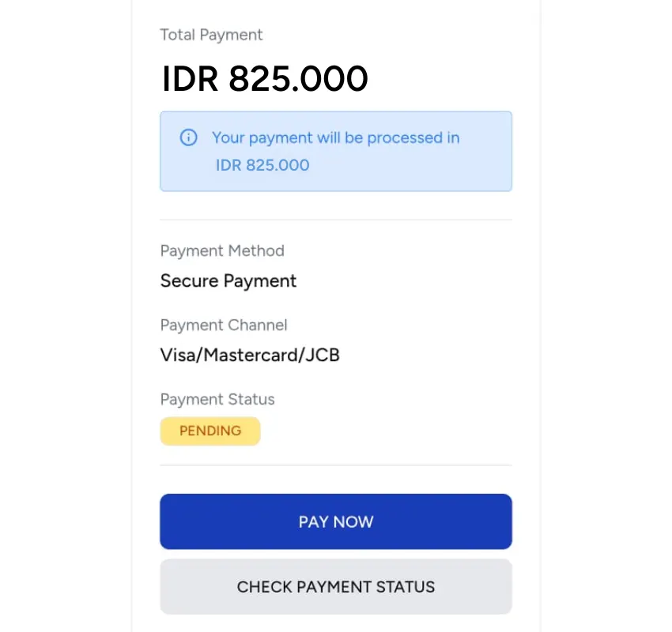Click the large IDR 825.000 total amount

click(265, 79)
